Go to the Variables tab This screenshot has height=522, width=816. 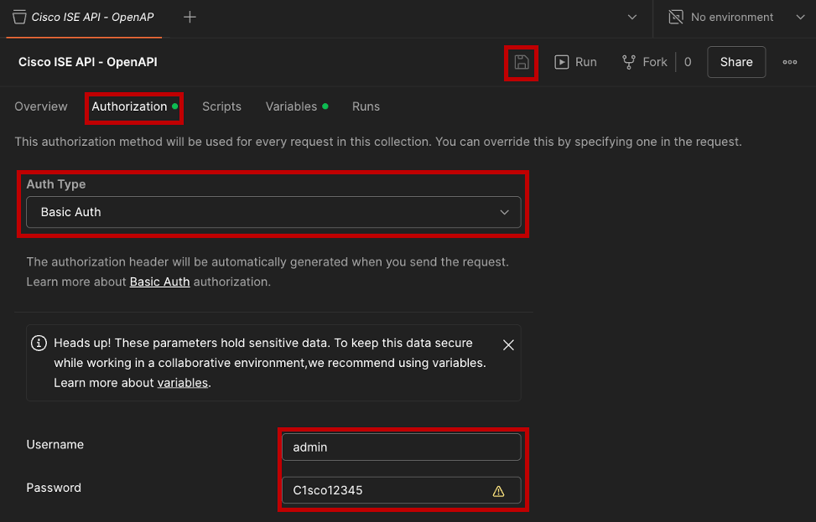[x=297, y=107]
